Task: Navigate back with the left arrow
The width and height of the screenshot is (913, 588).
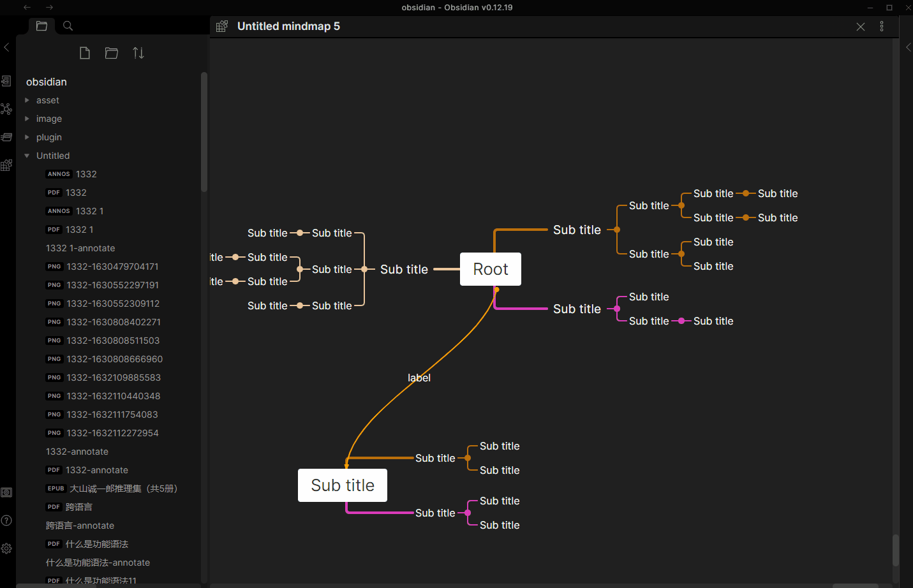Action: click(27, 8)
